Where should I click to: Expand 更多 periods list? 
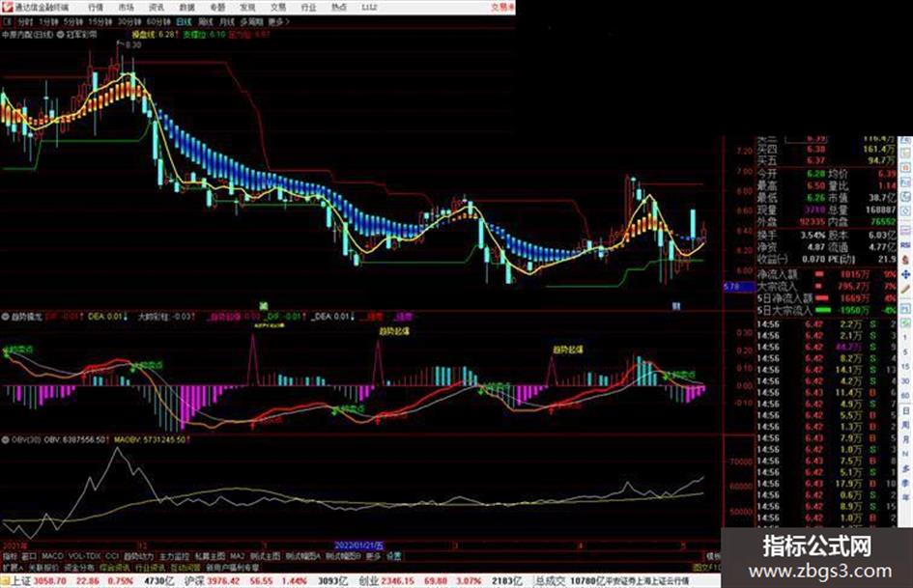tap(279, 21)
